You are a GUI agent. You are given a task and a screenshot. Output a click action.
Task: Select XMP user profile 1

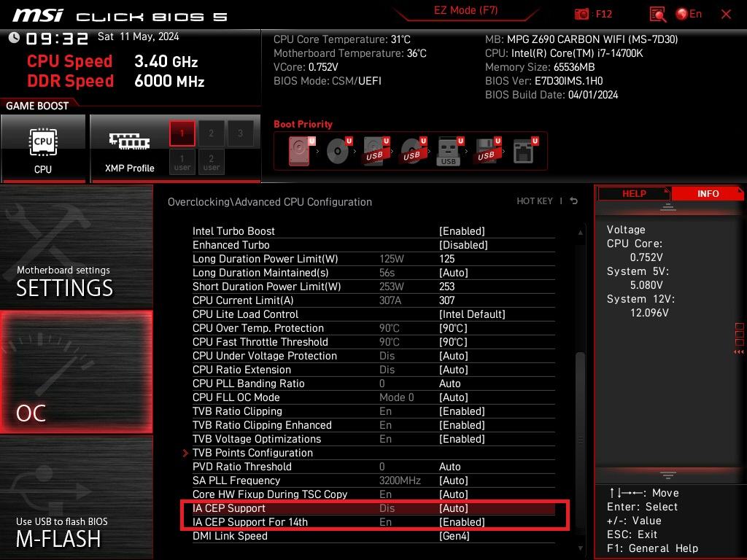point(182,162)
